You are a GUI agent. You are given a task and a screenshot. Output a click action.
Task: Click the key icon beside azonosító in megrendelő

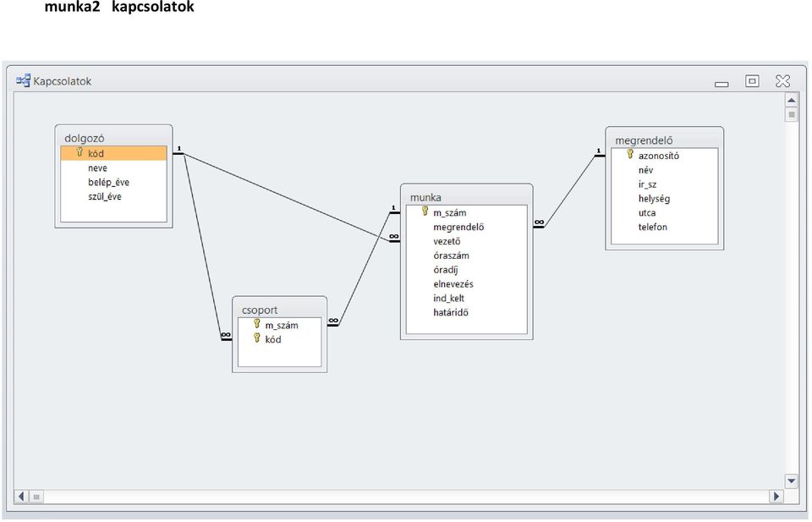click(629, 154)
